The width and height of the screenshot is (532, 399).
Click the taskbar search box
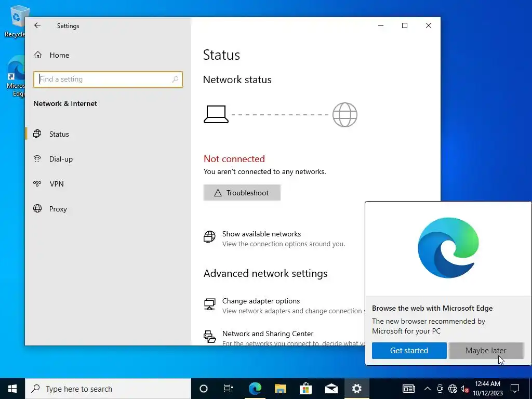(x=108, y=389)
